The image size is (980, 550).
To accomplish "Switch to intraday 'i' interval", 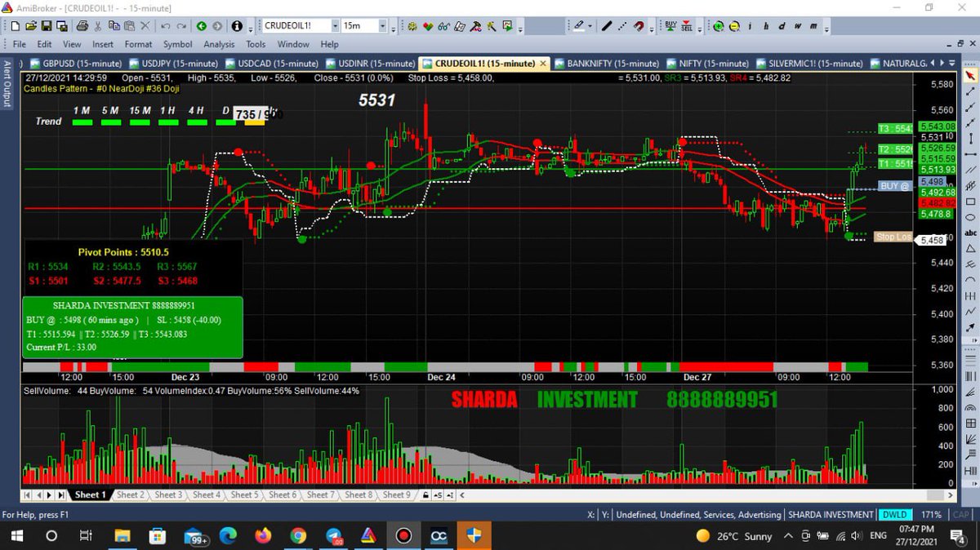I will (750, 26).
